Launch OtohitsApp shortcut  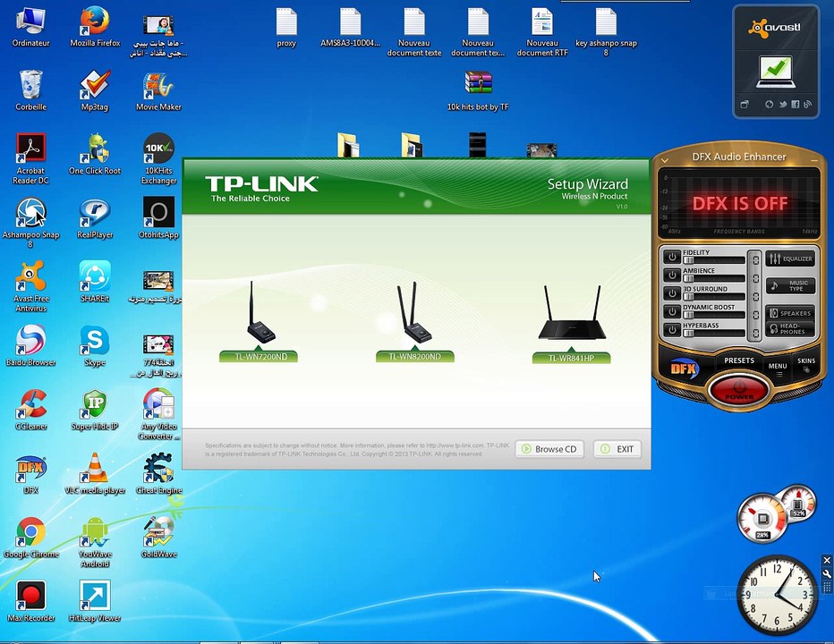(158, 218)
